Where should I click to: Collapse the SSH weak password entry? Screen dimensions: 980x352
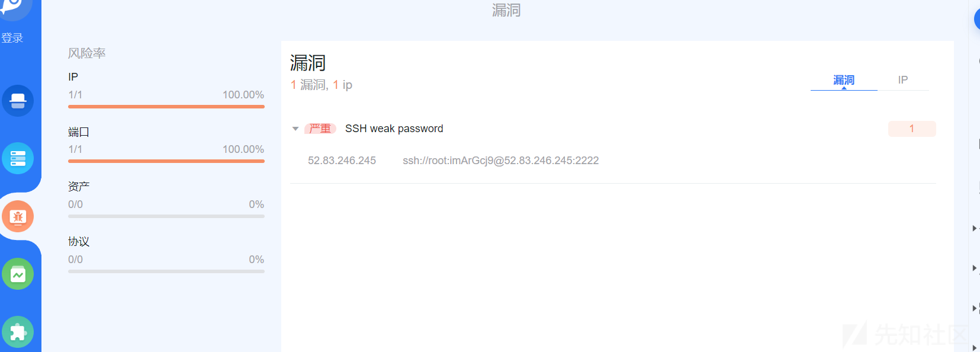click(295, 129)
